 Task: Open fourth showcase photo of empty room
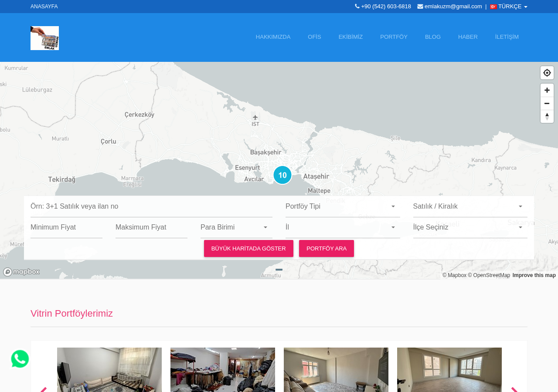point(449,370)
